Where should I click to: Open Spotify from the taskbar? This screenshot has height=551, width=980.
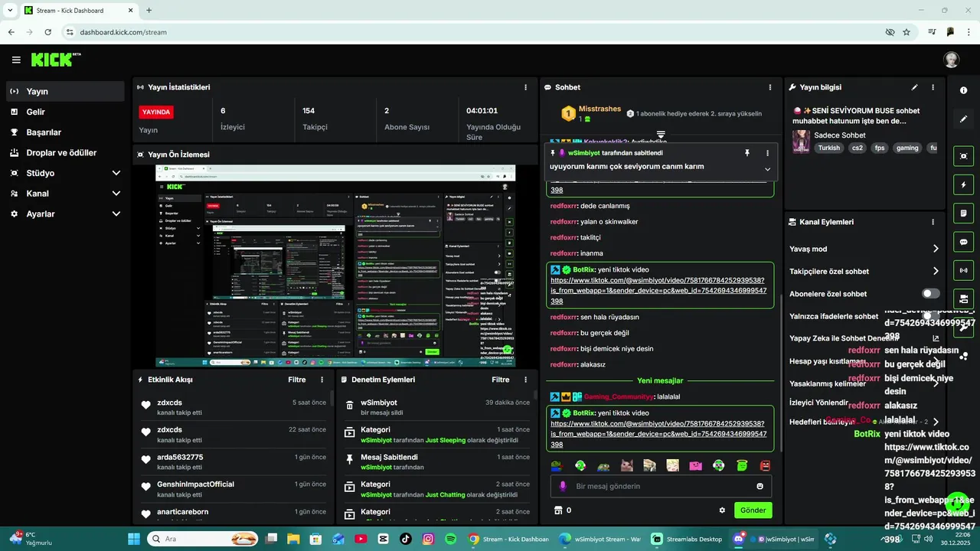451,539
